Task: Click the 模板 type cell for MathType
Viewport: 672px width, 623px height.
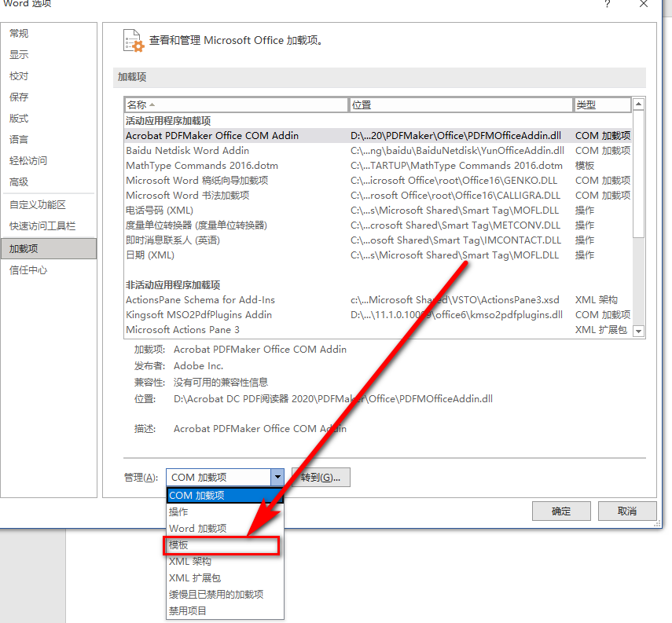Action: [585, 166]
